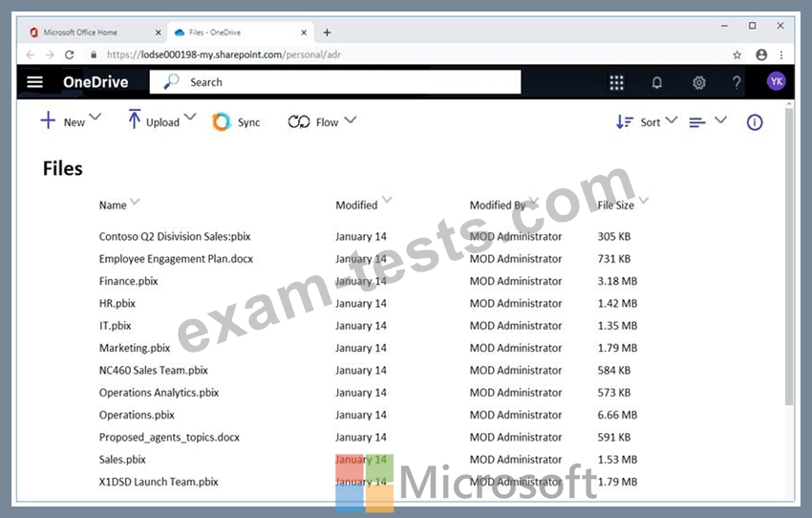This screenshot has height=518, width=812.
Task: Open the Modified column dropdown
Action: (387, 200)
